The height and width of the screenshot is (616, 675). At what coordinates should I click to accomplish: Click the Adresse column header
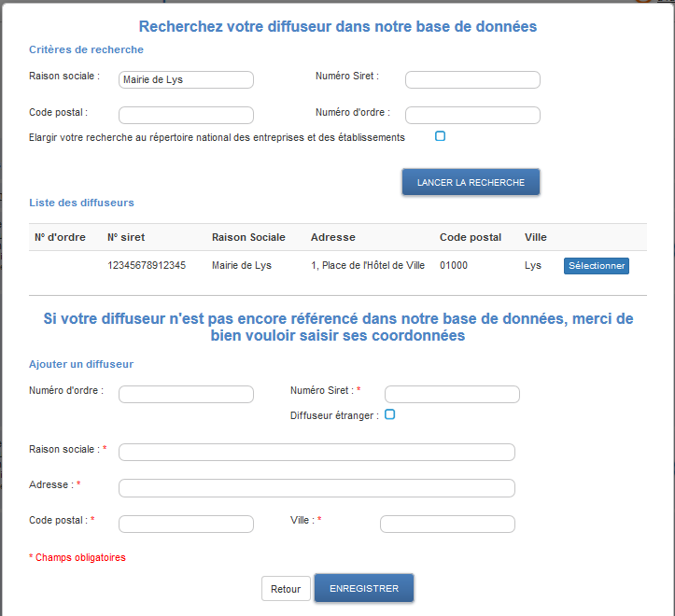click(x=332, y=237)
